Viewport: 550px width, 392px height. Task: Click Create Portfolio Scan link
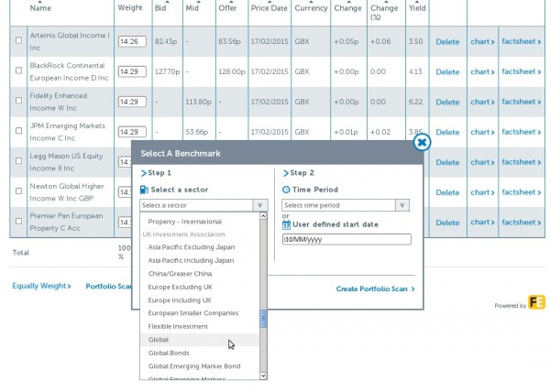pyautogui.click(x=375, y=289)
